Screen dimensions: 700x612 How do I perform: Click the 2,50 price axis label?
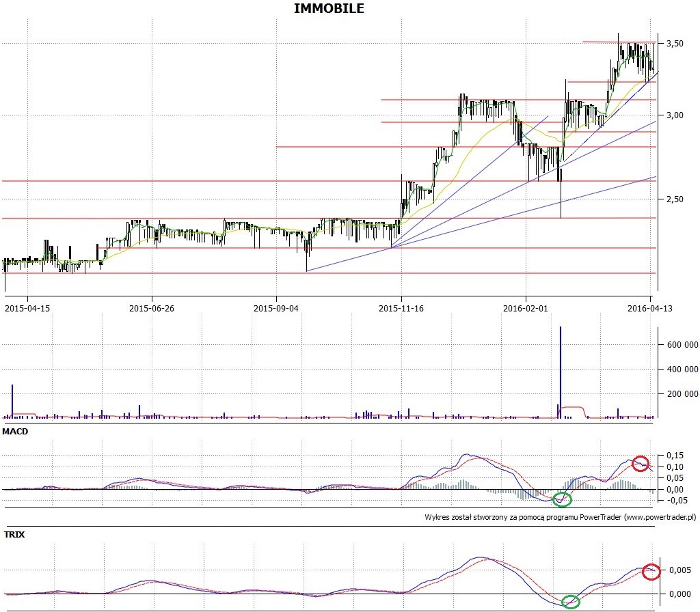tap(675, 199)
